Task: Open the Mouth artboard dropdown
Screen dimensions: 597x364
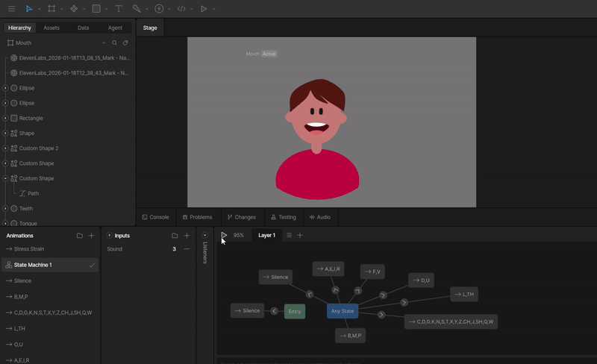Action: [104, 43]
